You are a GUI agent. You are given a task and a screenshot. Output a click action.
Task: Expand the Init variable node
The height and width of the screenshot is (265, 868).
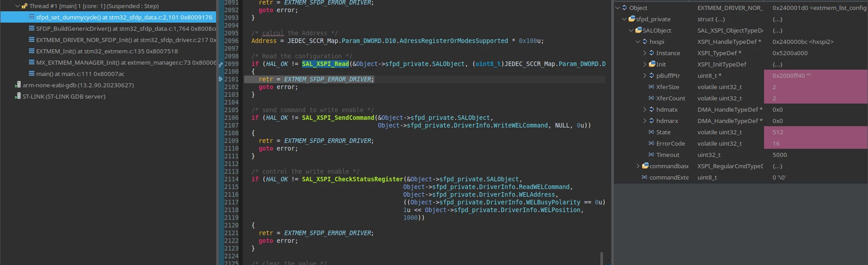coord(645,64)
